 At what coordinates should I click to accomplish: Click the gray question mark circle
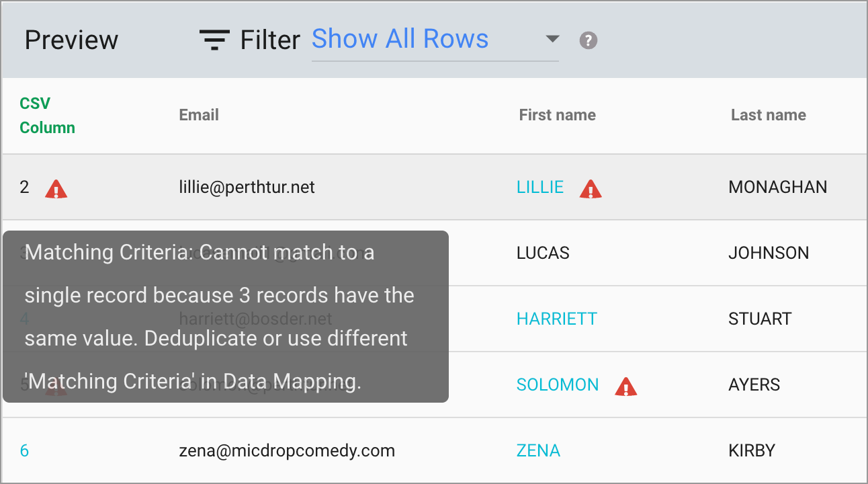click(x=588, y=40)
